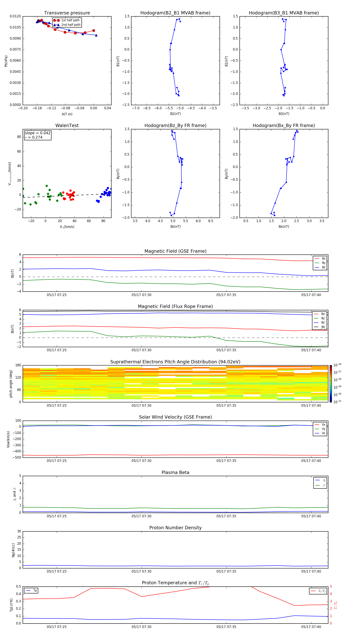Click the "B2(nT)" x-axis label
This screenshot has width=351, height=644.
175,114
